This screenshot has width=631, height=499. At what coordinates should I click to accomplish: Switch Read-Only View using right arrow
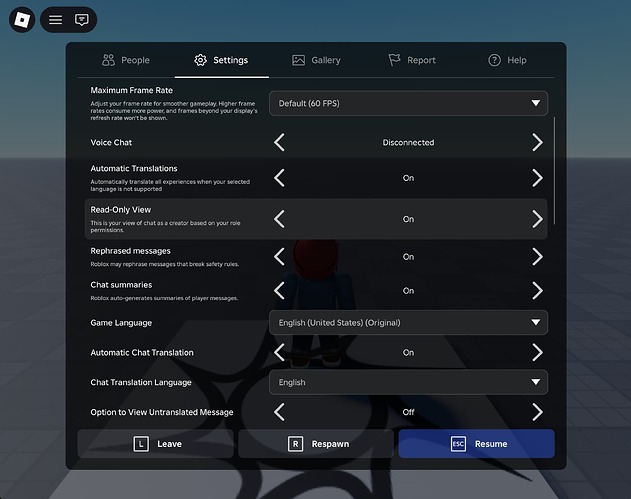537,219
